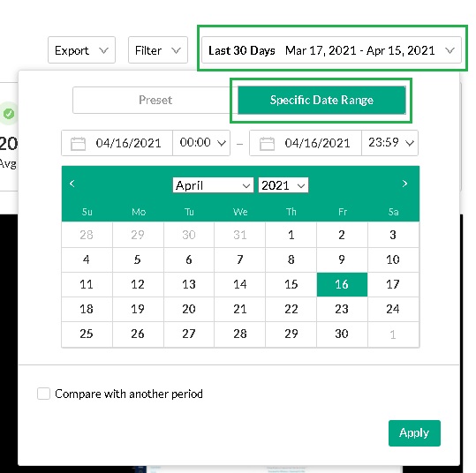Click the Apply button

(x=414, y=433)
